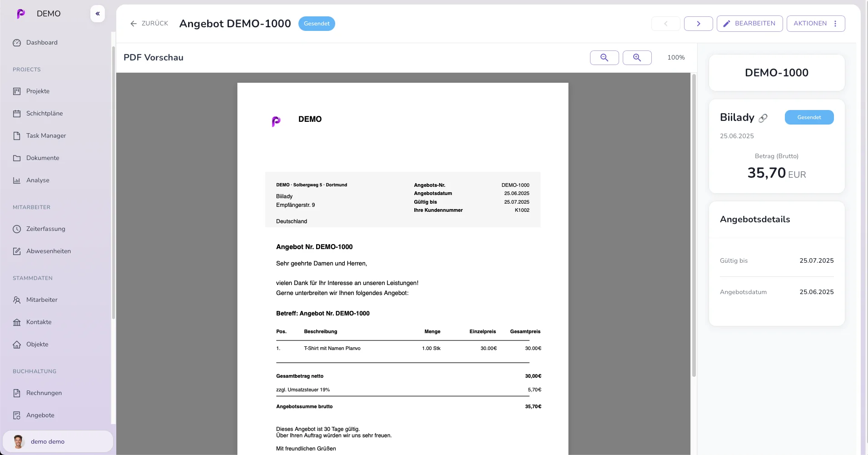Open the AKTIONEN dropdown menu
This screenshot has height=455, width=868.
(815, 24)
